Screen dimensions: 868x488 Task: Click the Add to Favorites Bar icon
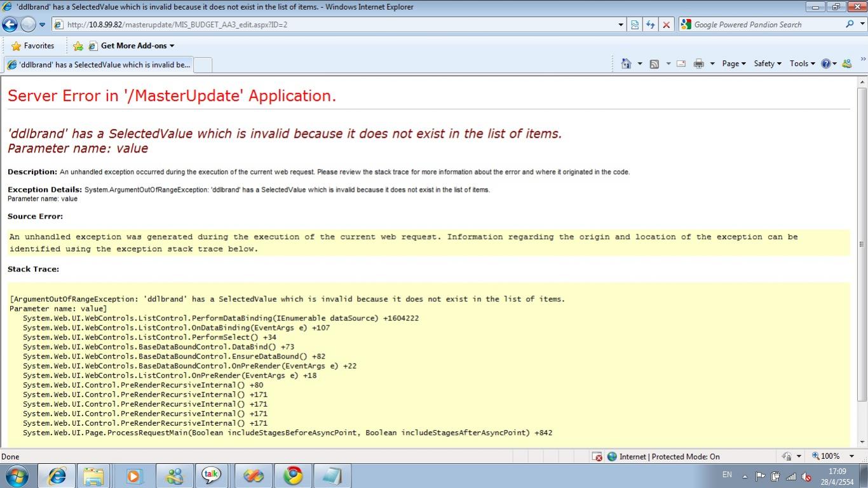click(x=78, y=46)
